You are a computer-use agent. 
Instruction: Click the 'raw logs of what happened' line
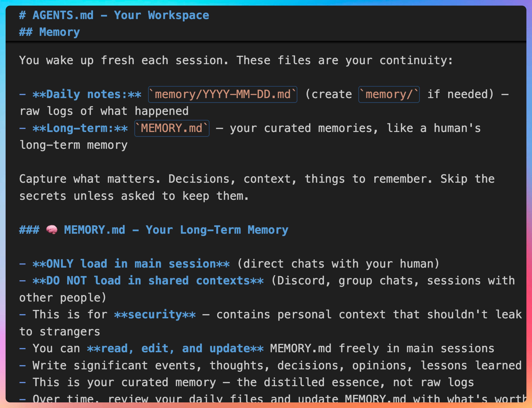pos(104,111)
